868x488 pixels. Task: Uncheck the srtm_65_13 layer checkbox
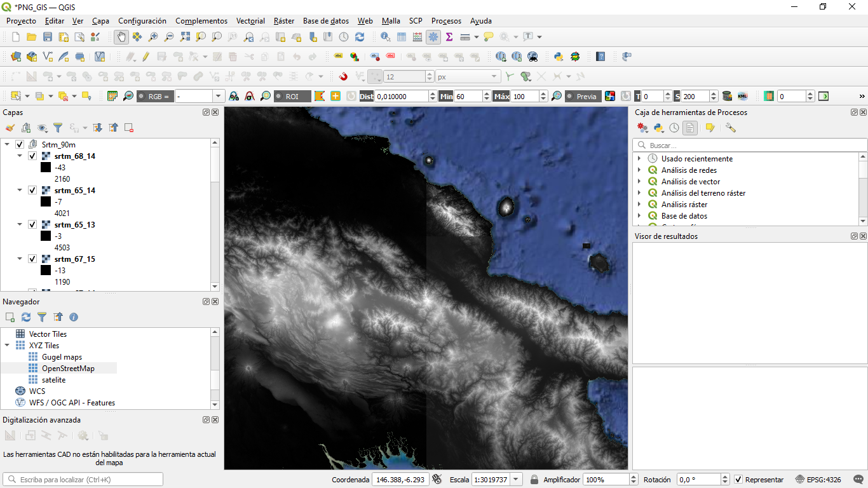(x=32, y=224)
